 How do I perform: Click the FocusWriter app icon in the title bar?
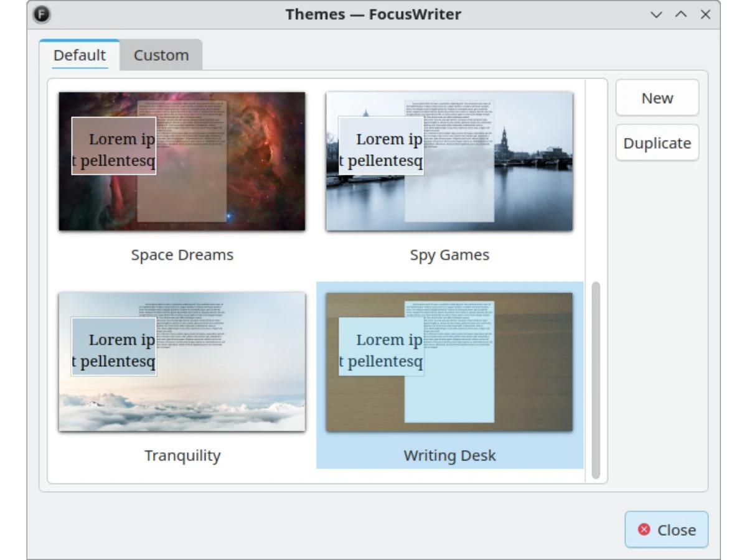pyautogui.click(x=42, y=14)
